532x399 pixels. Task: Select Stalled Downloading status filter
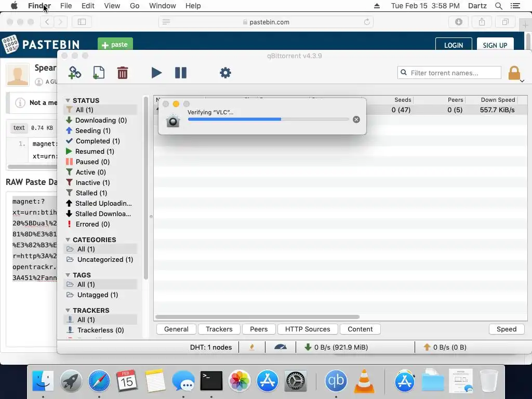100,214
